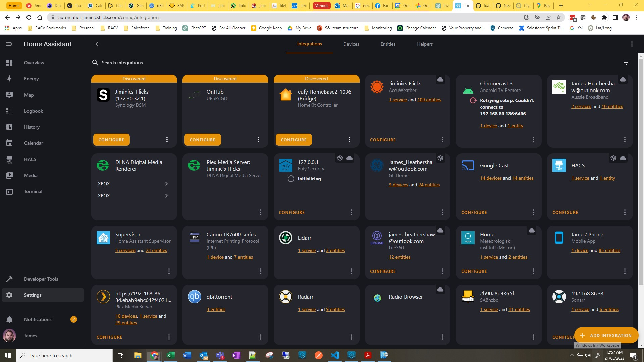Open the Terminal from the sidebar
The height and width of the screenshot is (362, 644).
33,191
